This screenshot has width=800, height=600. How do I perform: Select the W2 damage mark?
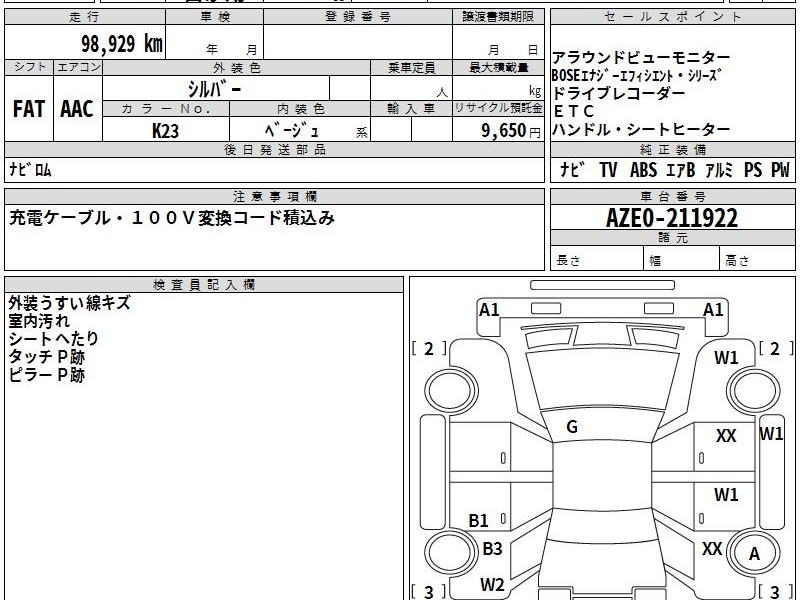click(x=492, y=584)
